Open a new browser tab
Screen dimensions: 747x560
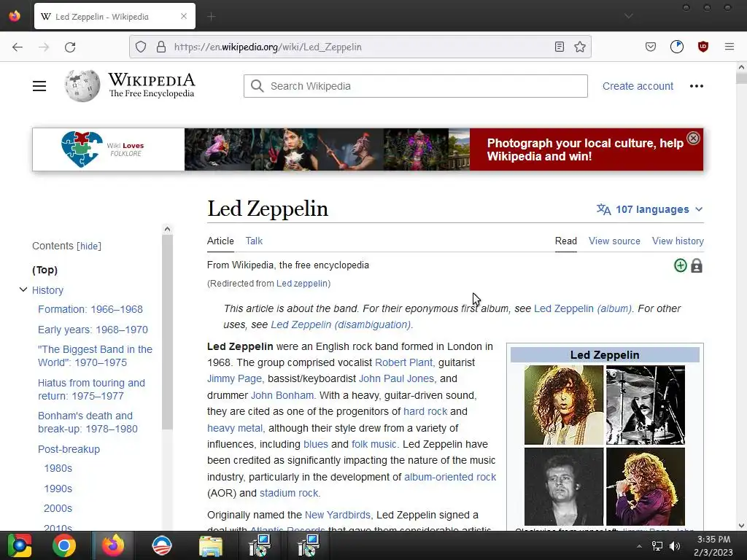(x=212, y=17)
